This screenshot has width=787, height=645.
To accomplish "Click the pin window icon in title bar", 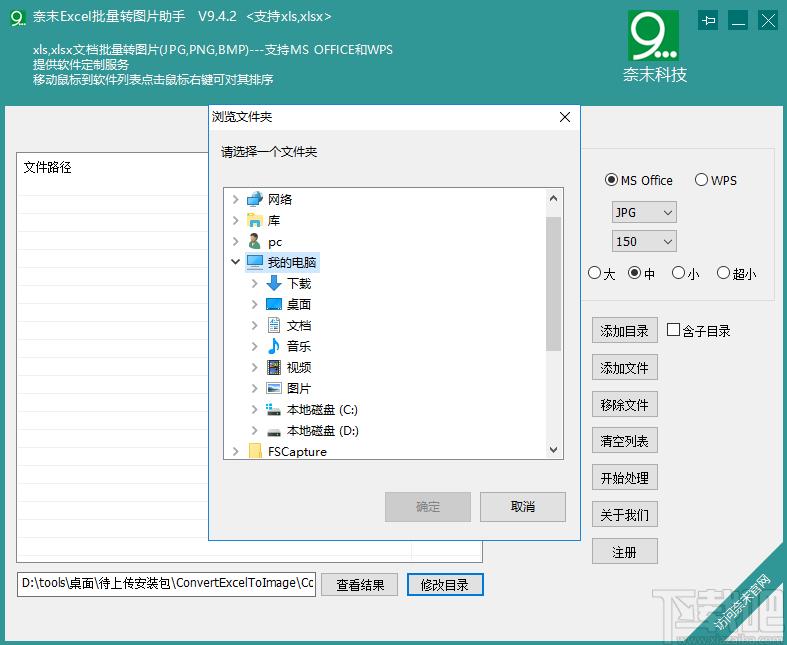I will tap(709, 20).
